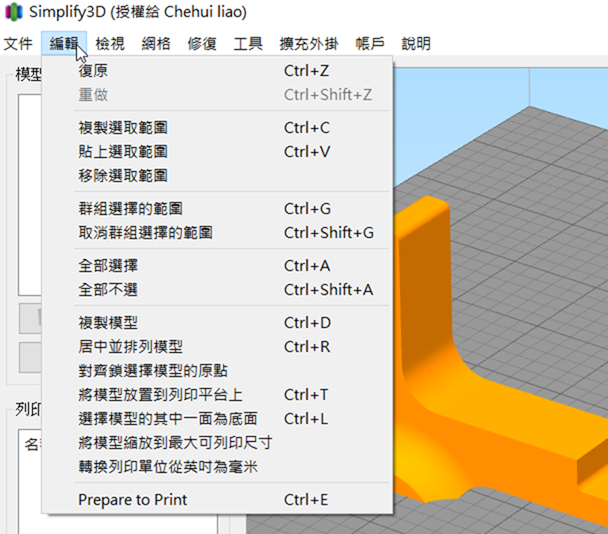The image size is (608, 534).
Task: Click the Simplify3D app icon in title bar
Action: 14,14
